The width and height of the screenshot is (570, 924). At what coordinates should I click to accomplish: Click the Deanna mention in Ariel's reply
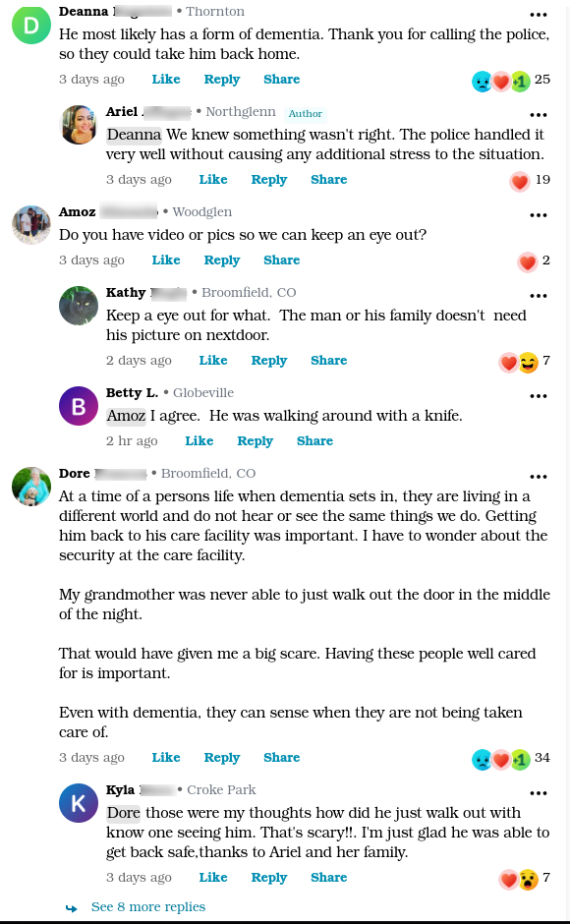point(134,135)
